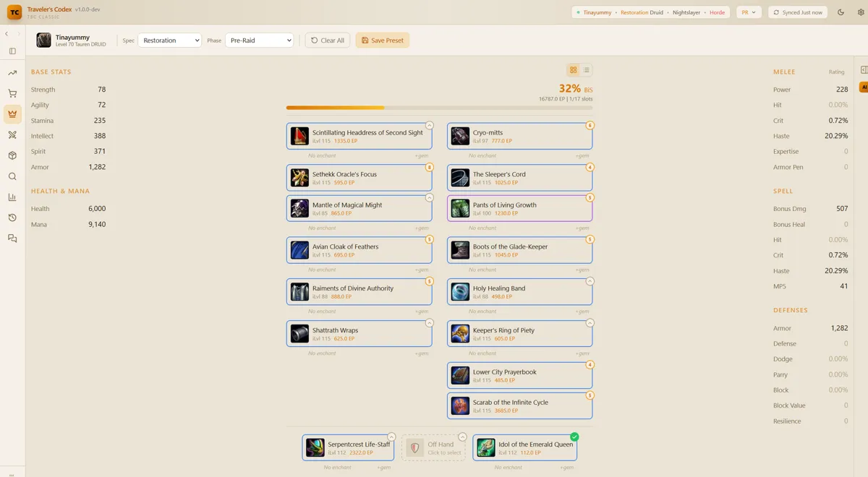Click Clear All to reset equipment

click(327, 40)
